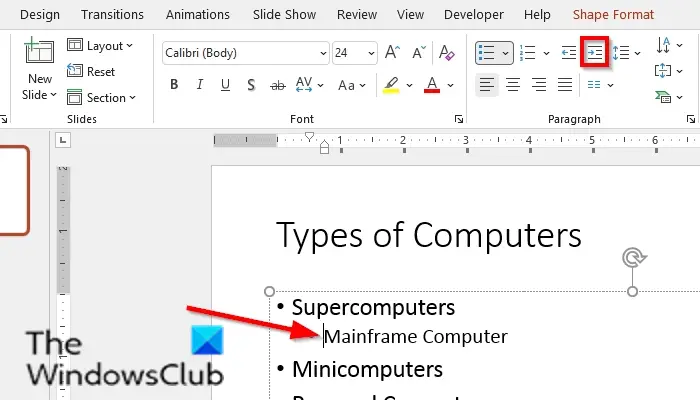Click Convert to SmartArt icon
The image size is (700, 400).
coord(663,96)
